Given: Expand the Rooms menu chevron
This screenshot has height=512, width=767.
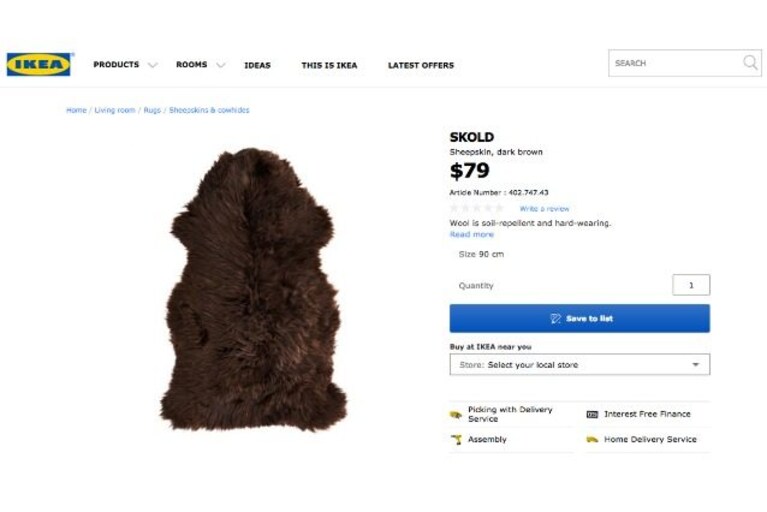Looking at the screenshot, I should click(221, 65).
